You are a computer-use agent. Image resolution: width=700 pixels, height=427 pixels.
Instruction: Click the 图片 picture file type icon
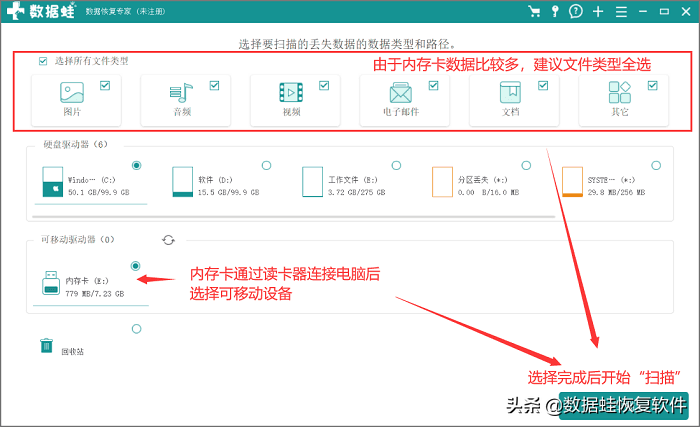[71, 94]
